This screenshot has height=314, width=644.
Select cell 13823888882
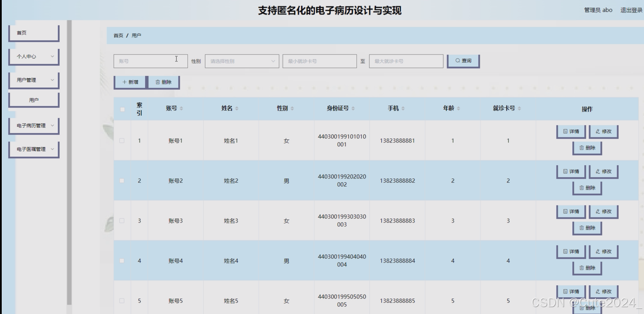click(397, 181)
